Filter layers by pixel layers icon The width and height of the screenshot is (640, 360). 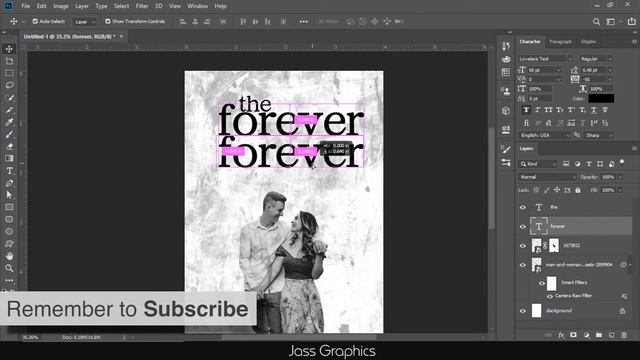tap(566, 164)
